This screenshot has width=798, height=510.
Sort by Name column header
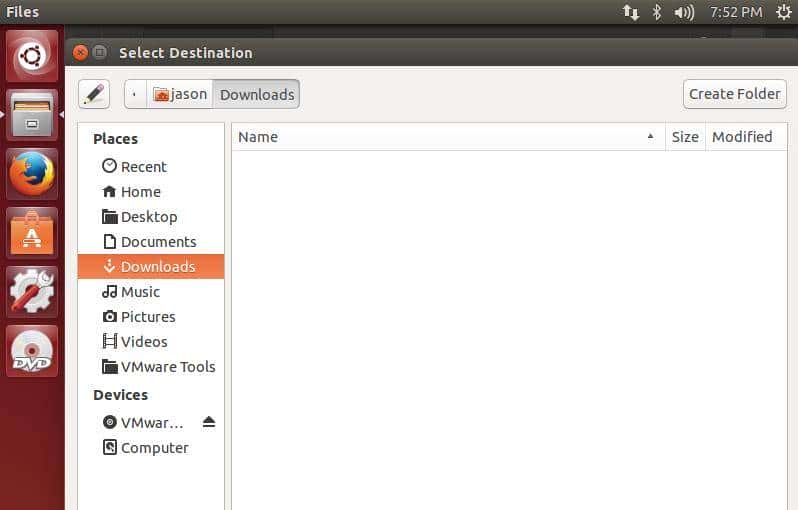pyautogui.click(x=448, y=137)
